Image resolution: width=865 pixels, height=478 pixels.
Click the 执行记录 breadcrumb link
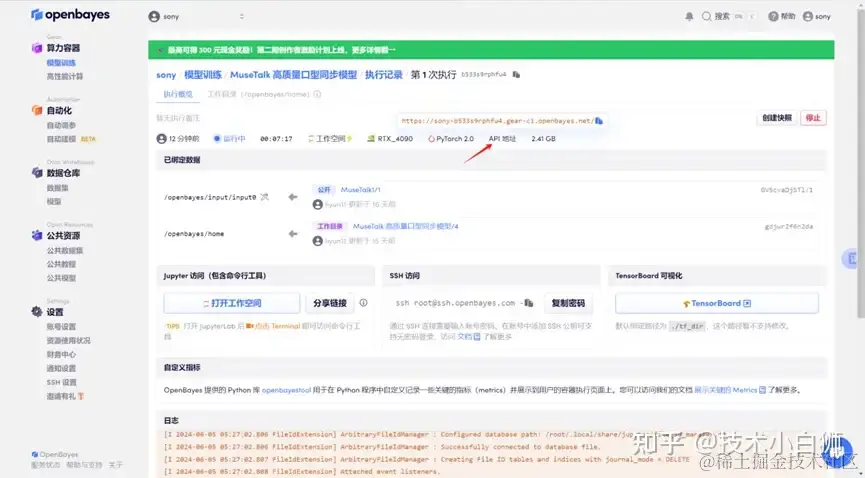click(383, 75)
